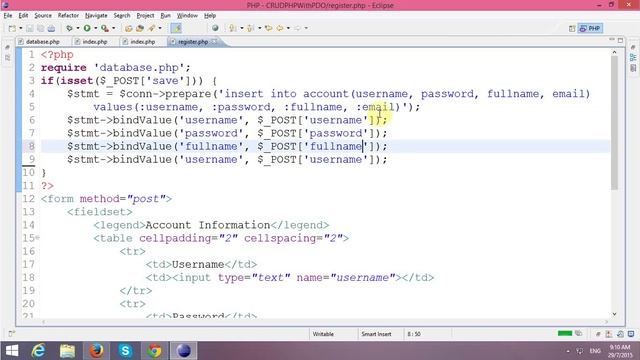Screen dimensions: 640x360
Task: Open the Source menu
Action: [x=43, y=16]
